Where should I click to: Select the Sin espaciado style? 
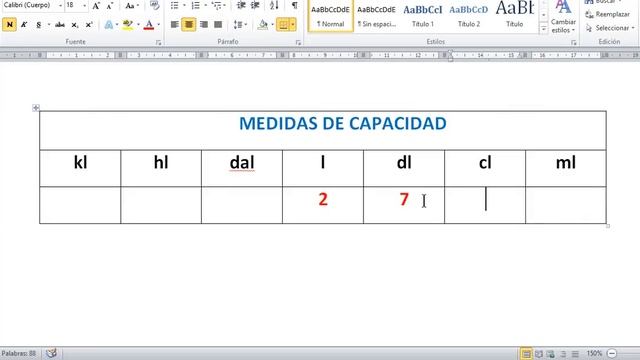pos(376,16)
